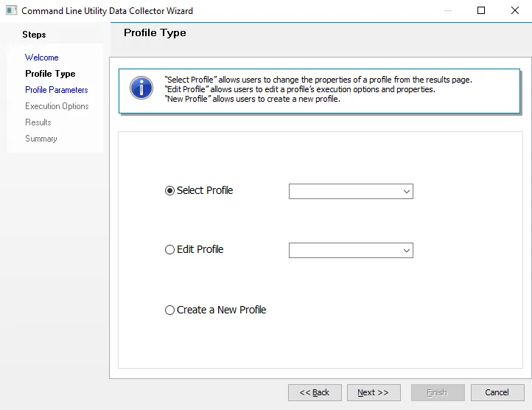The width and height of the screenshot is (532, 410).
Task: Click the blue information icon
Action: click(141, 88)
